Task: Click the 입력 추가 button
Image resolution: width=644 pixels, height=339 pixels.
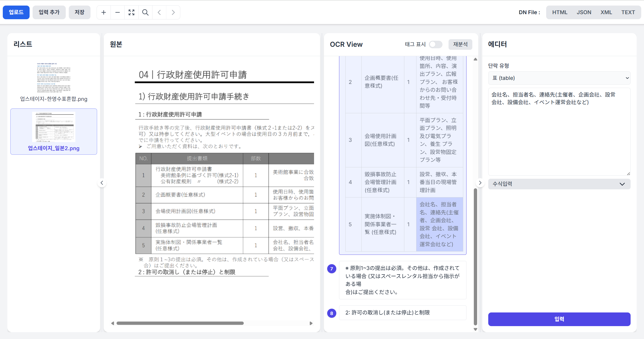Action: click(x=49, y=12)
